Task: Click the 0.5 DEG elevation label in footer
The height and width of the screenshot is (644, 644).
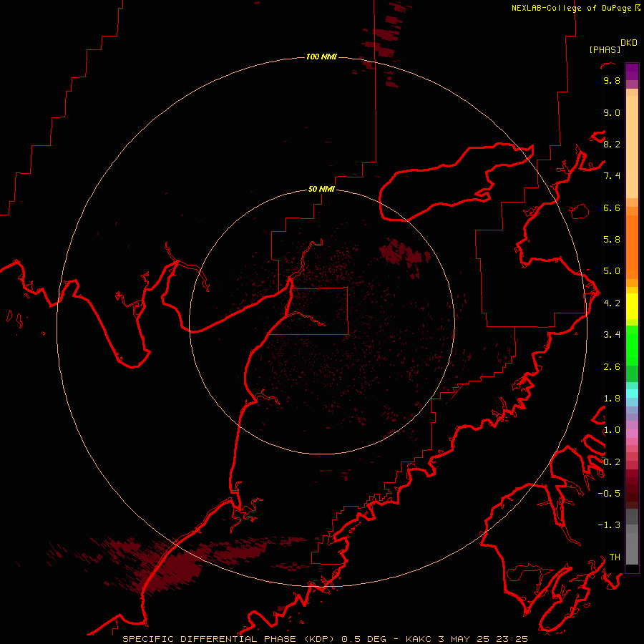Action: [364, 639]
